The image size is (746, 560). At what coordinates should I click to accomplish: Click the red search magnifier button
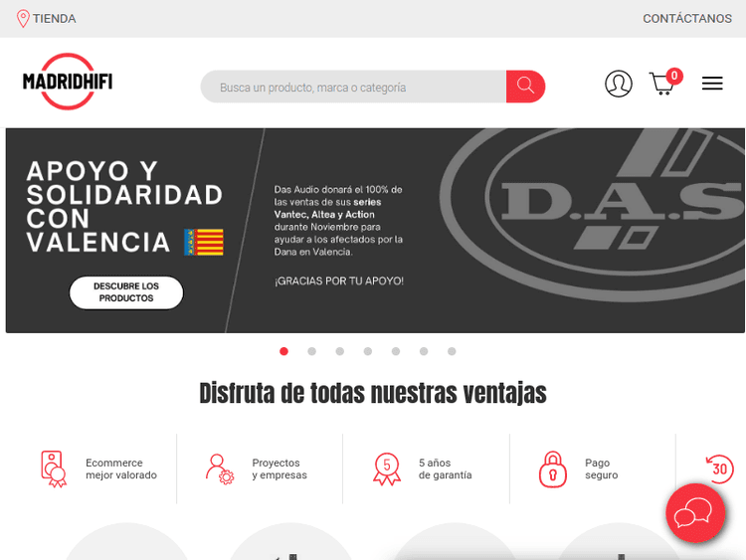[525, 87]
